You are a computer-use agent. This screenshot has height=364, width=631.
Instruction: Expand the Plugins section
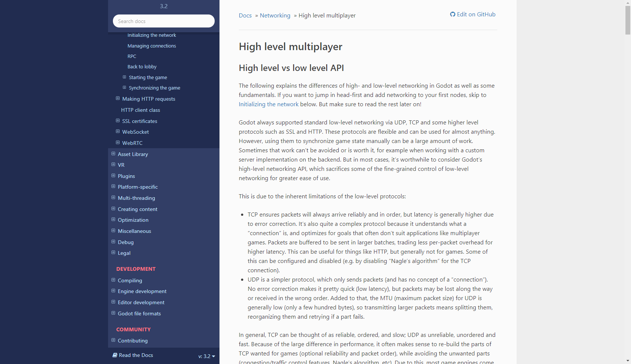click(x=113, y=175)
